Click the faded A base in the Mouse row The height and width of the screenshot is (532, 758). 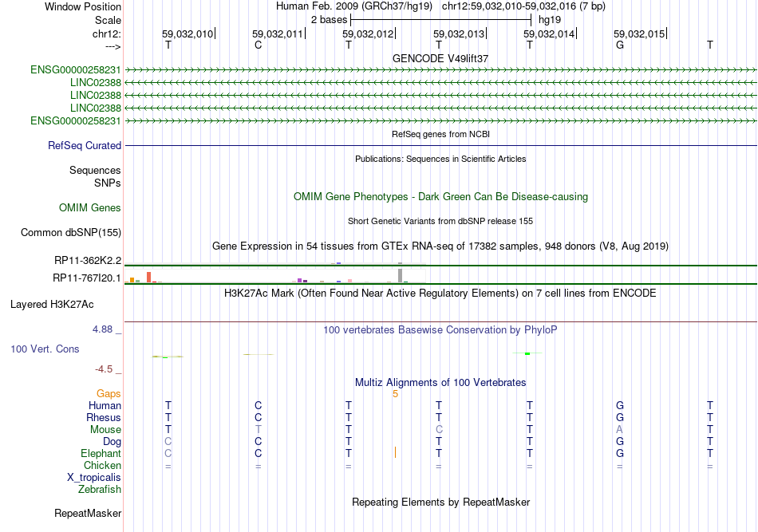pos(620,430)
